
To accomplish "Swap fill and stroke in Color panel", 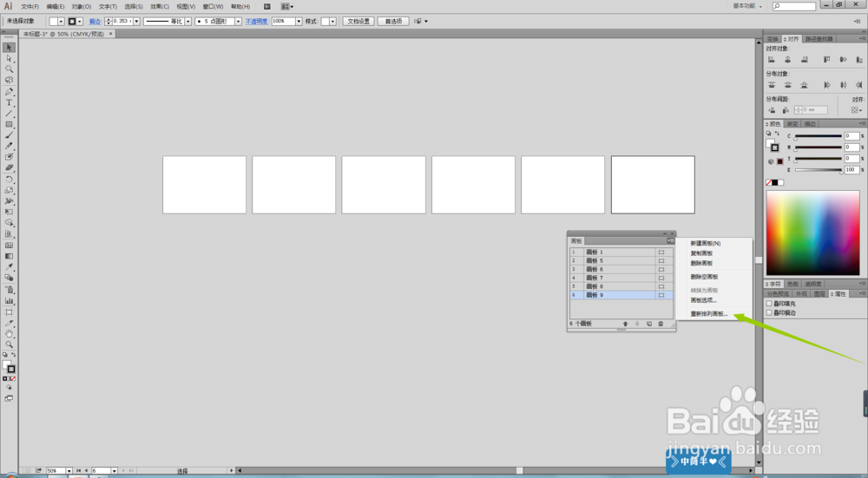I will pyautogui.click(x=777, y=134).
